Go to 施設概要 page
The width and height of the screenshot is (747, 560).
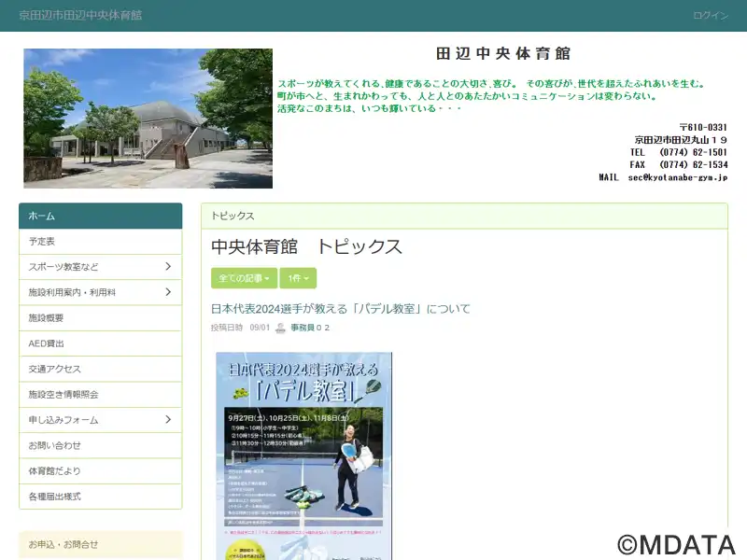click(100, 318)
